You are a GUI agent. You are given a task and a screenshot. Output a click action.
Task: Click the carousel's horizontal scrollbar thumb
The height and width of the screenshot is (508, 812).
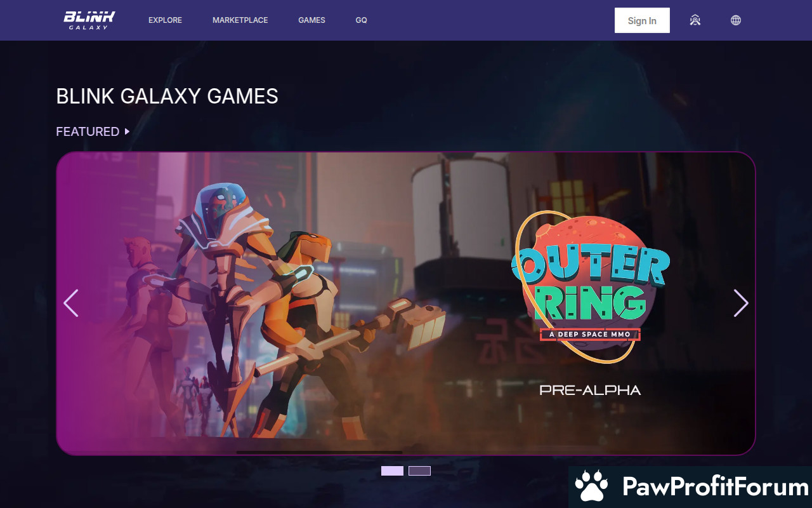pyautogui.click(x=319, y=452)
